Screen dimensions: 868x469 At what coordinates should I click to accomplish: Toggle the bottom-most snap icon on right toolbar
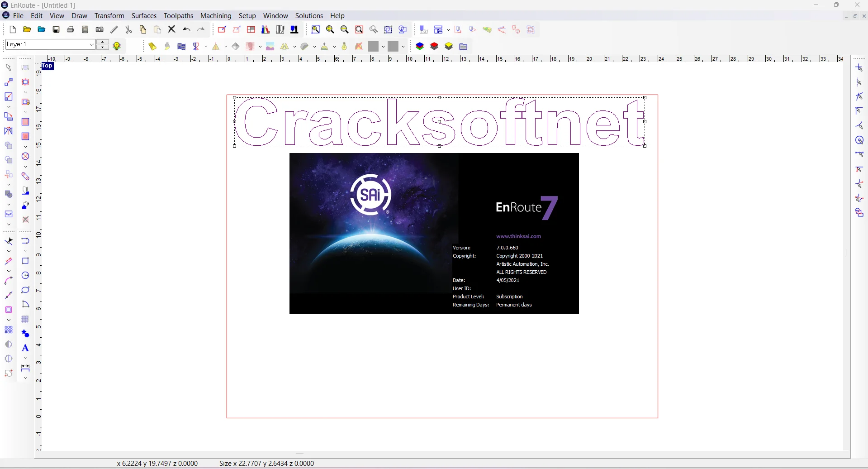(860, 213)
